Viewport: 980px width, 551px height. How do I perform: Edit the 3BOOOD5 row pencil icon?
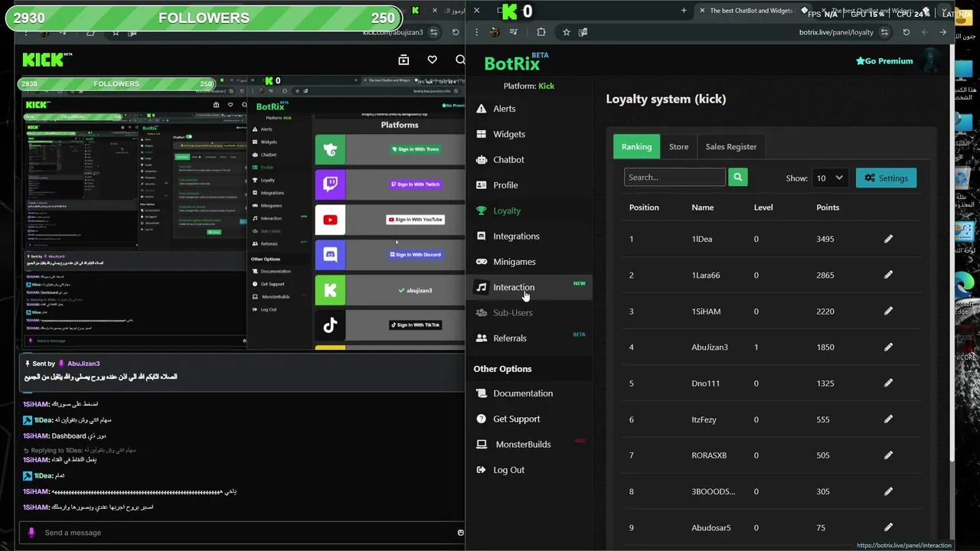(x=888, y=491)
